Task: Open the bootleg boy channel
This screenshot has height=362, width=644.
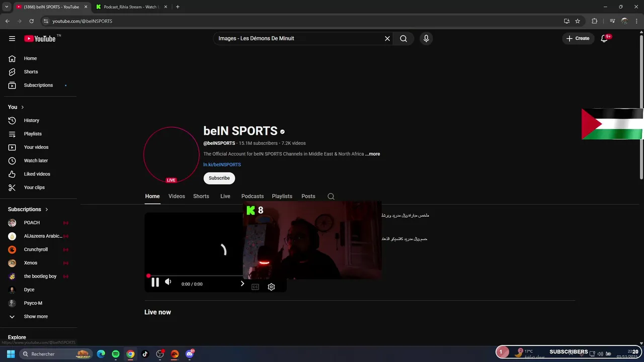Action: click(40, 277)
